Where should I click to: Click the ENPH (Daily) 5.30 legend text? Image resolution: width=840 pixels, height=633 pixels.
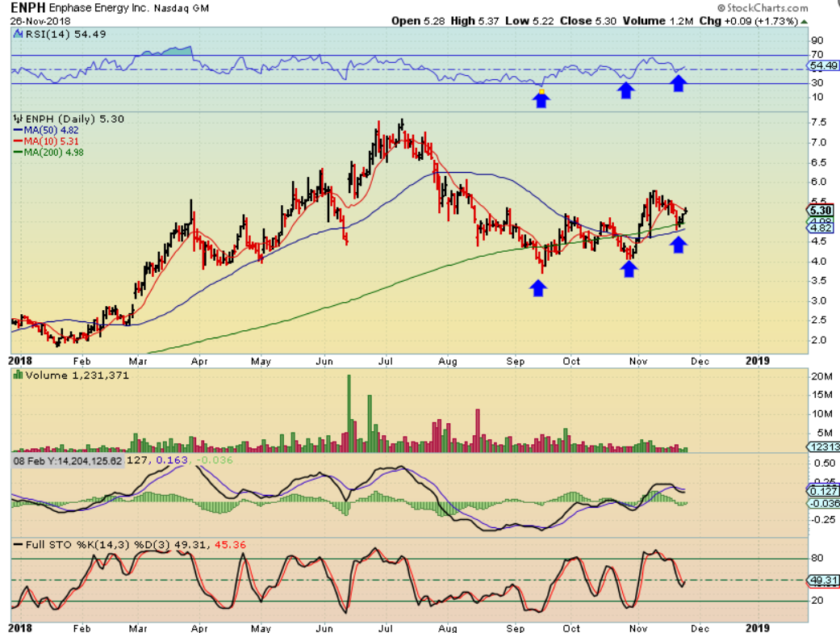click(74, 119)
